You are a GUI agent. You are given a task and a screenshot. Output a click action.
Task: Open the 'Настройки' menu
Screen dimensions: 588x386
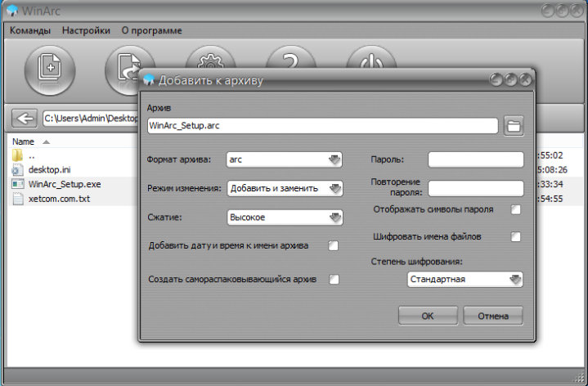pyautogui.click(x=86, y=30)
